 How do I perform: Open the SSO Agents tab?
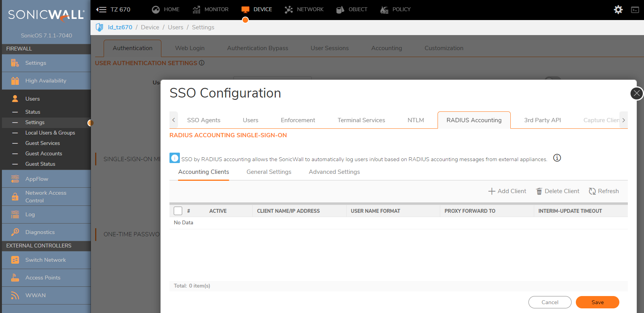(203, 120)
